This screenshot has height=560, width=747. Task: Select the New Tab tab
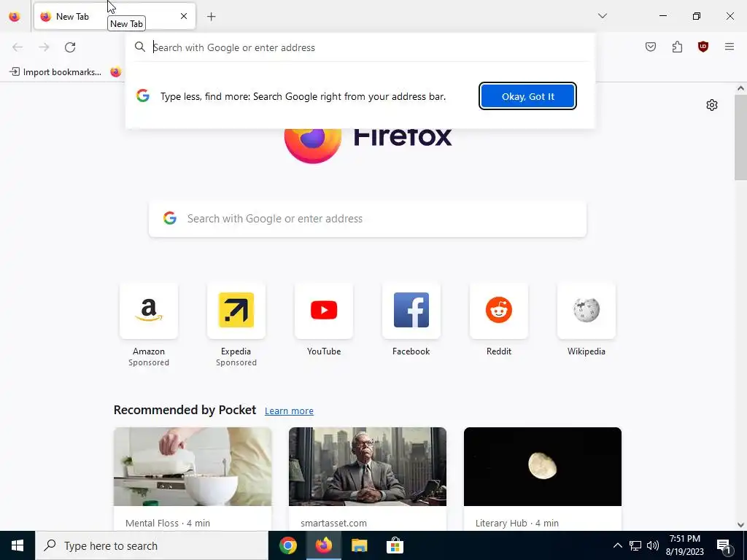115,16
